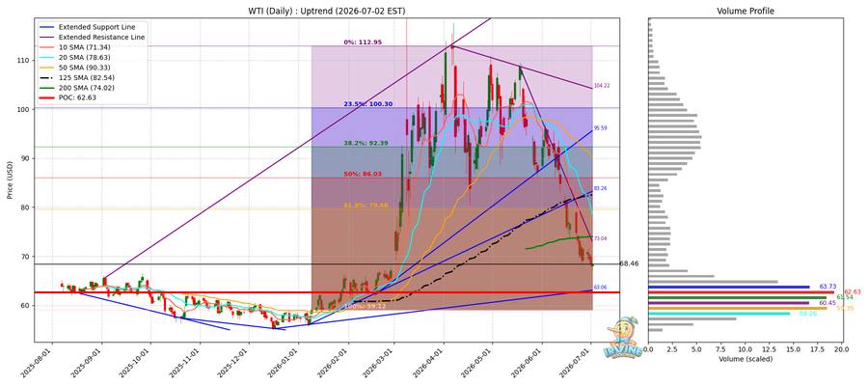Click the "83.26" support line end label
Viewport: 868px width, 386px height.
pos(601,188)
